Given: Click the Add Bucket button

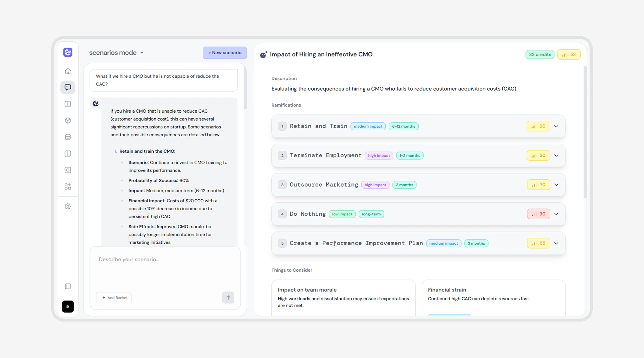Looking at the screenshot, I should [x=114, y=298].
